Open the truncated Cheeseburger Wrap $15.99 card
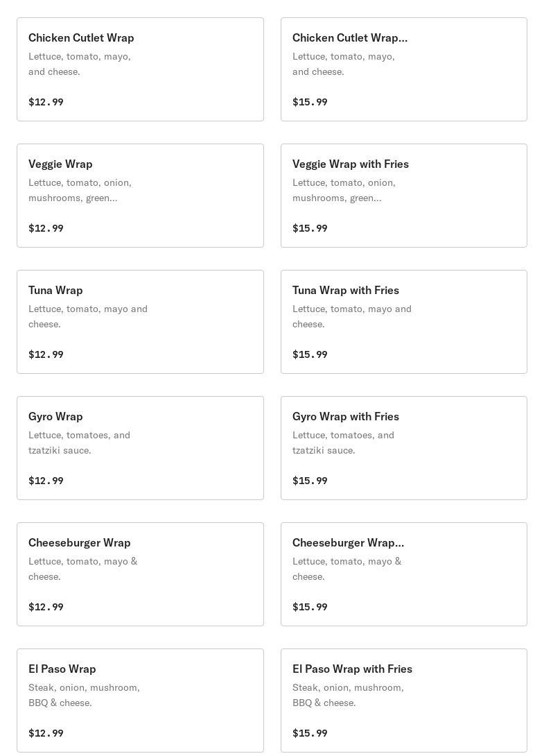The height and width of the screenshot is (756, 544). (x=403, y=574)
